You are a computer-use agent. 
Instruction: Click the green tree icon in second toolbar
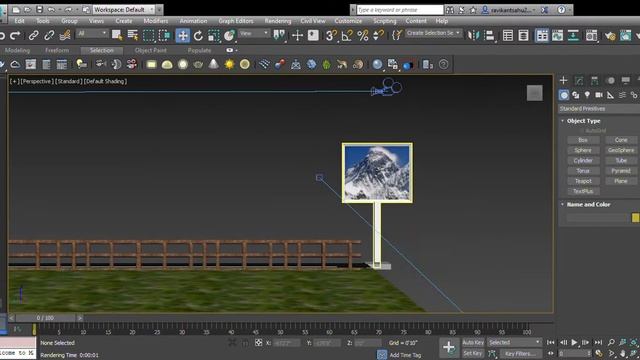click(327, 64)
